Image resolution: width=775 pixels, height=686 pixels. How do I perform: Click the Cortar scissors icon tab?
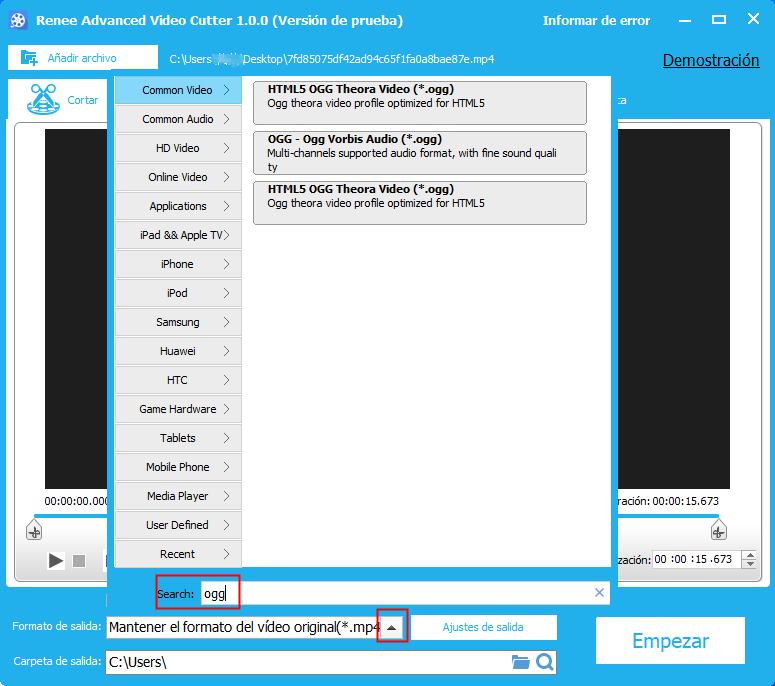(x=42, y=100)
